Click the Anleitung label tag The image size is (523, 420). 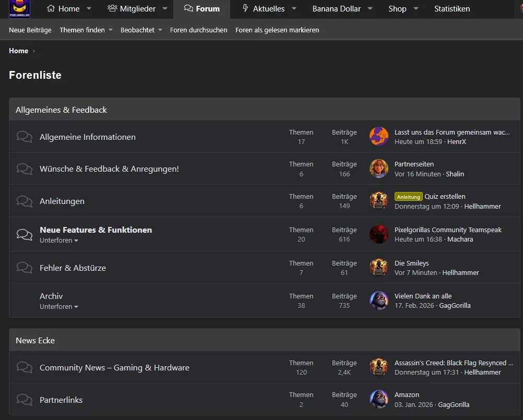(x=408, y=197)
